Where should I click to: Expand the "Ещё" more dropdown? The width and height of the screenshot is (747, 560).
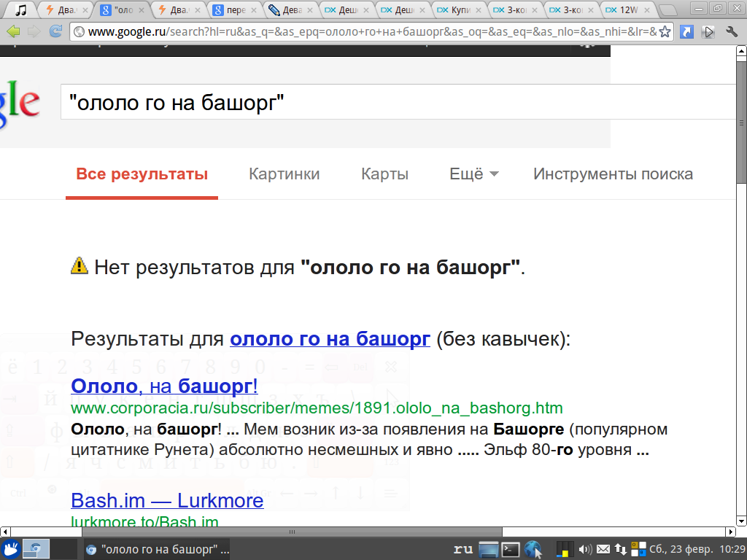(474, 174)
